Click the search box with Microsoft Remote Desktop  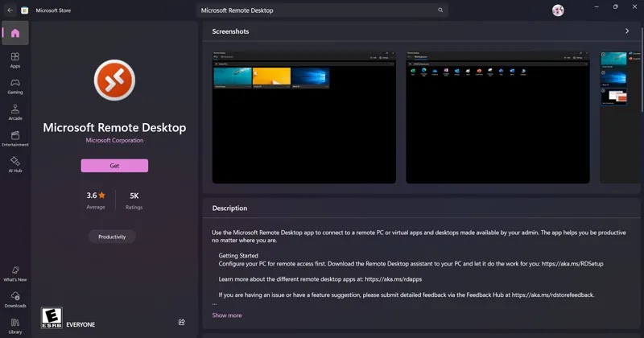pyautogui.click(x=323, y=10)
